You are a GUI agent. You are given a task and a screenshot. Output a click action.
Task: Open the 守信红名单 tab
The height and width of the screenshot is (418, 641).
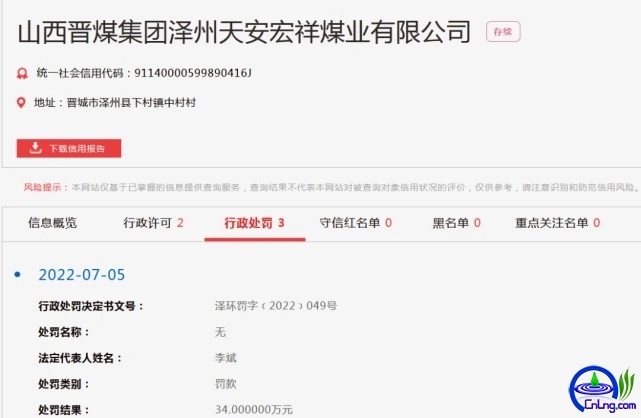click(356, 223)
